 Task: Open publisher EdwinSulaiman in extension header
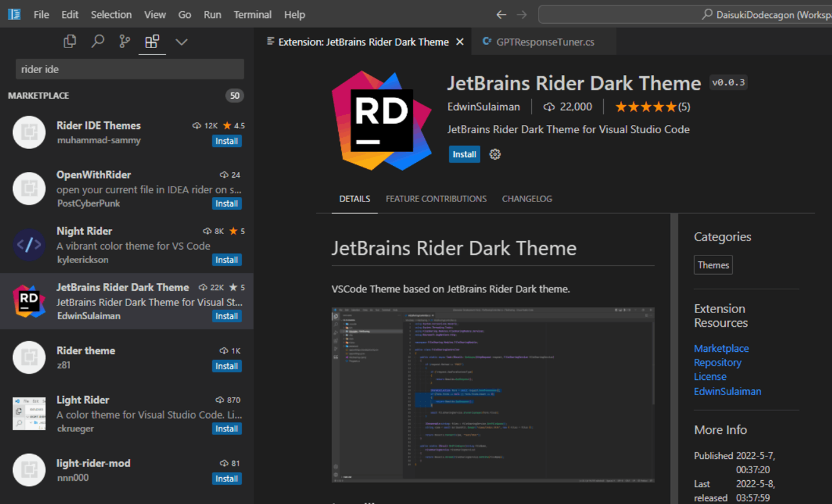click(x=484, y=107)
